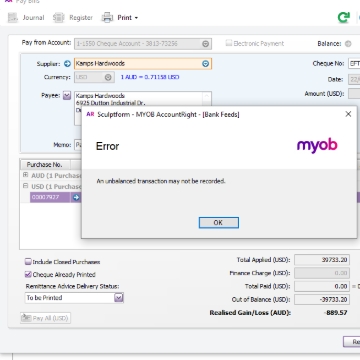Click the Cheque No field
360x360 pixels.
point(354,63)
